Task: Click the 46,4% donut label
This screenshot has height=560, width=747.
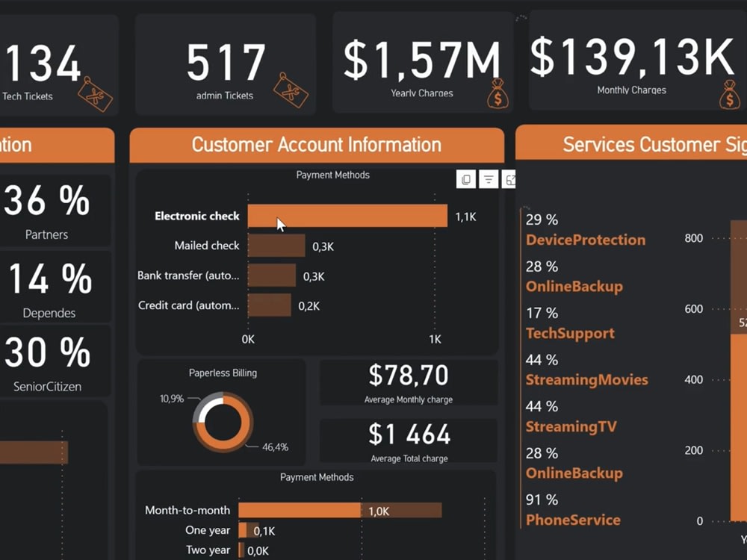Action: (276, 447)
